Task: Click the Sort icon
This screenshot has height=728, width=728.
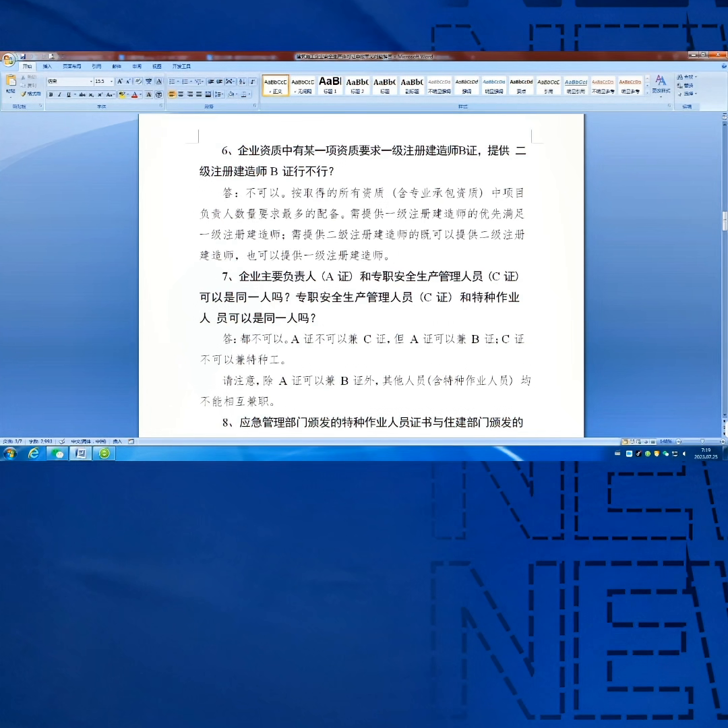Action: tap(242, 82)
